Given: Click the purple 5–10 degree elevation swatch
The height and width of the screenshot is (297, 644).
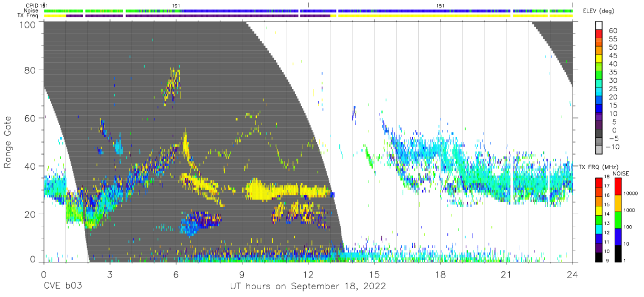Looking at the screenshot, I should [x=599, y=117].
